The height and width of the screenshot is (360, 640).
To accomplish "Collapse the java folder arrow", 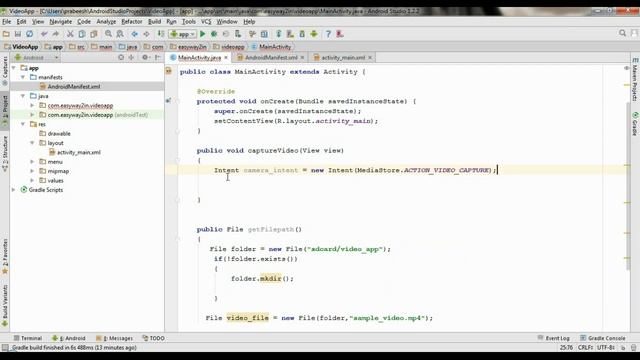I will click(23, 96).
